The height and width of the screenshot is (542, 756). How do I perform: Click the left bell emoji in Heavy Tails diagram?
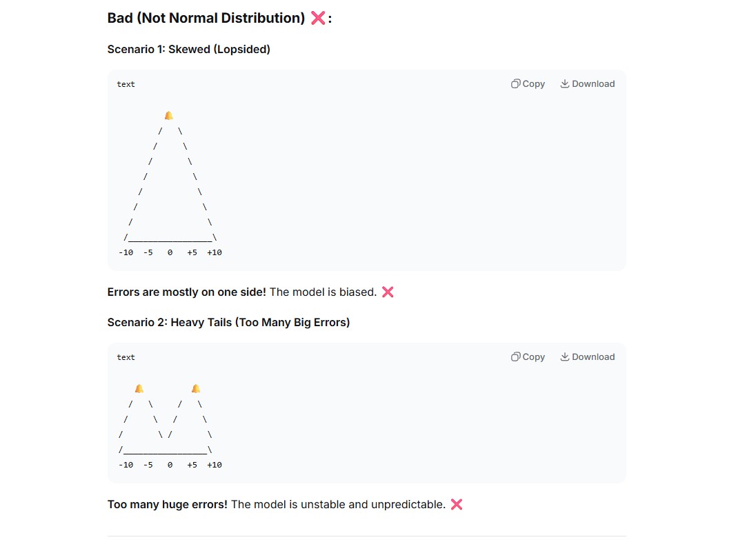pos(139,388)
